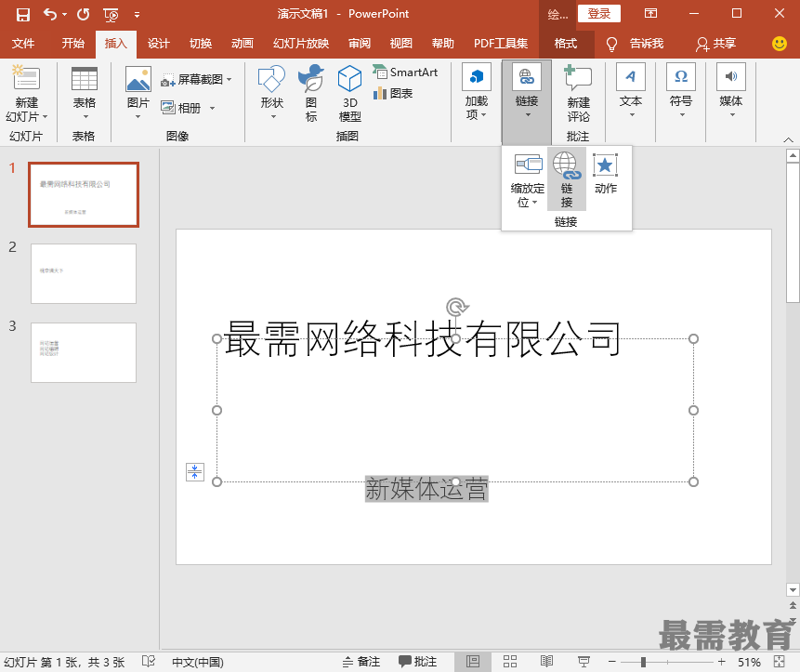The height and width of the screenshot is (672, 800).
Task: Switch to Reading view
Action: (x=546, y=662)
